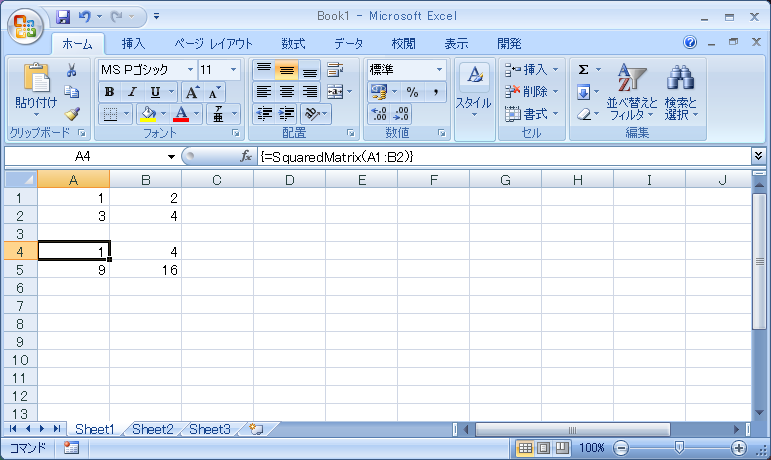This screenshot has width=771, height=460.
Task: Click zoom in plus button
Action: 739,448
